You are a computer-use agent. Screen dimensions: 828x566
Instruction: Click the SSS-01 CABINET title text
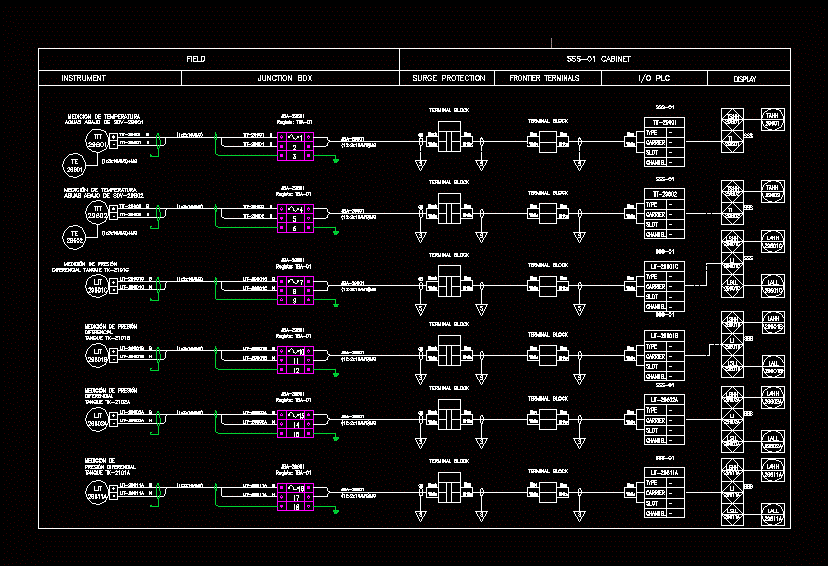(596, 59)
